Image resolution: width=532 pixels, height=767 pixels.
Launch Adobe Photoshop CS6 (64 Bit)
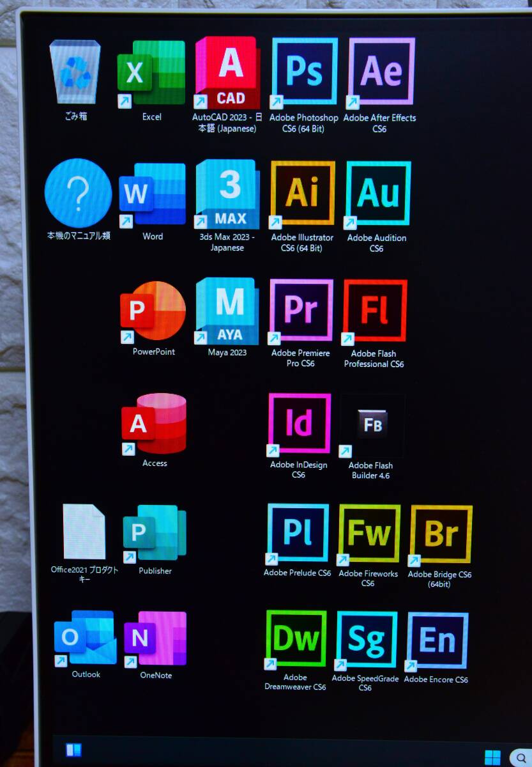point(304,72)
